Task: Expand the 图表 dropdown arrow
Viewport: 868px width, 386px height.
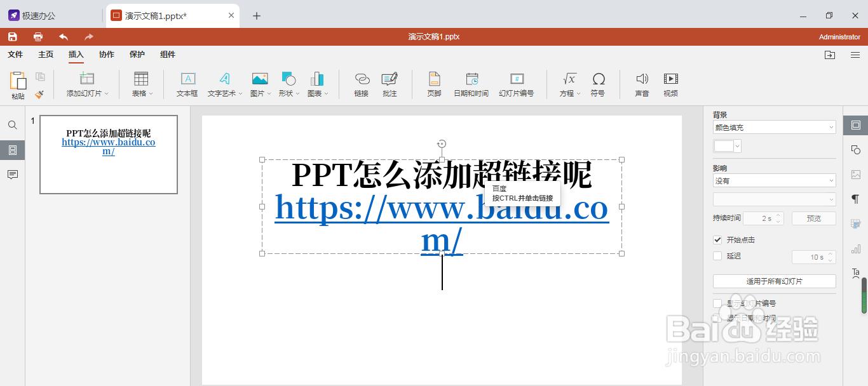Action: [x=326, y=93]
